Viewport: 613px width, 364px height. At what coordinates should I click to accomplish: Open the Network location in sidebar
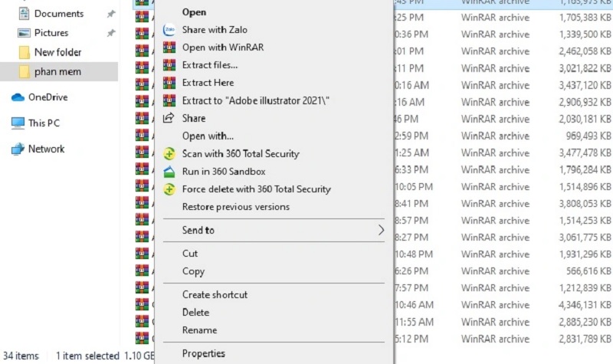coord(46,149)
